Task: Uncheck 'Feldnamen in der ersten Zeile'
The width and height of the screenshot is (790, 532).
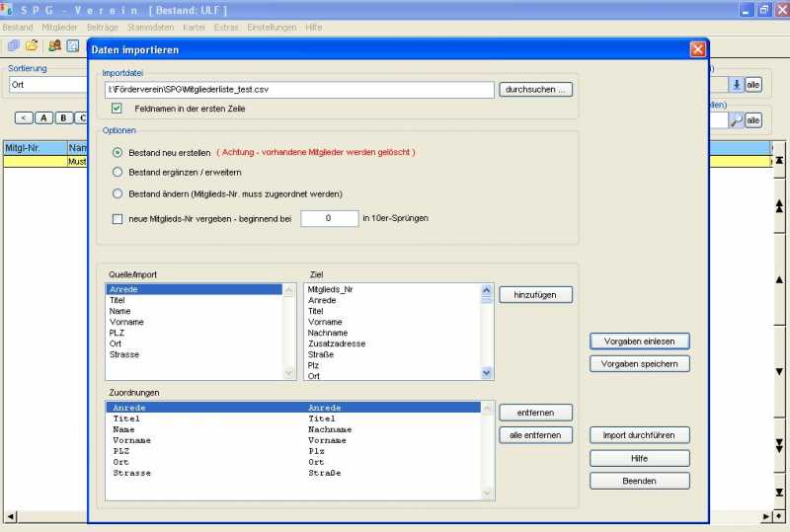Action: click(x=117, y=108)
